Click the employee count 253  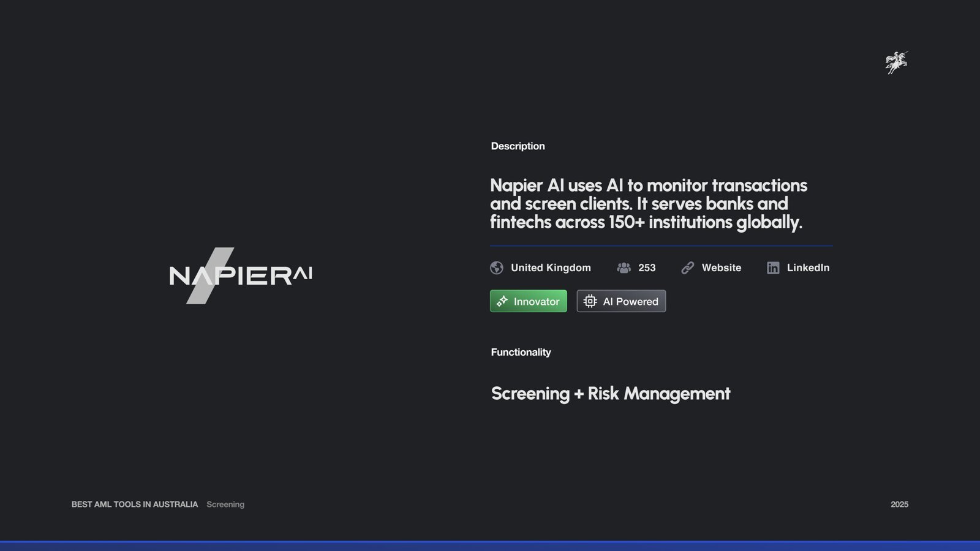pos(647,268)
